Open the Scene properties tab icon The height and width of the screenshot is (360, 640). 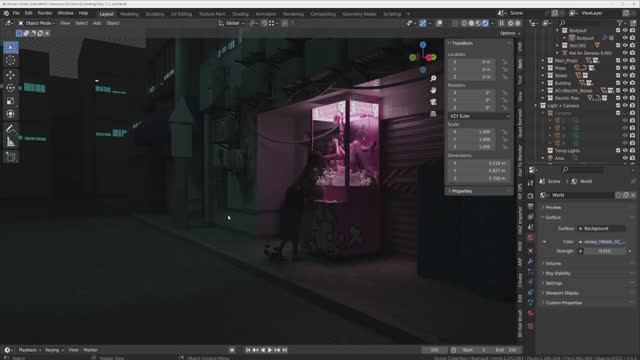(x=531, y=227)
